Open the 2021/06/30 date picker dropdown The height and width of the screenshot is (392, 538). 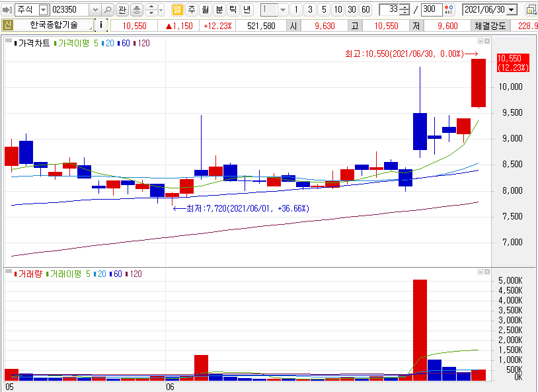point(512,10)
